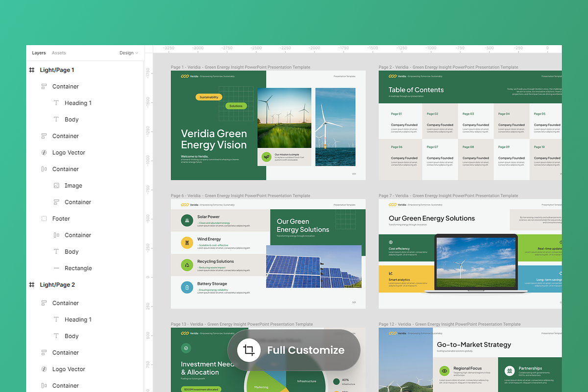Click the frame icon beside Light/Page 2

32,285
